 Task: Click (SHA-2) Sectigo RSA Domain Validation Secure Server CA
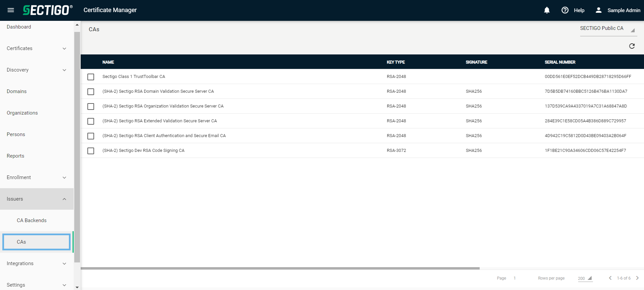(x=158, y=91)
